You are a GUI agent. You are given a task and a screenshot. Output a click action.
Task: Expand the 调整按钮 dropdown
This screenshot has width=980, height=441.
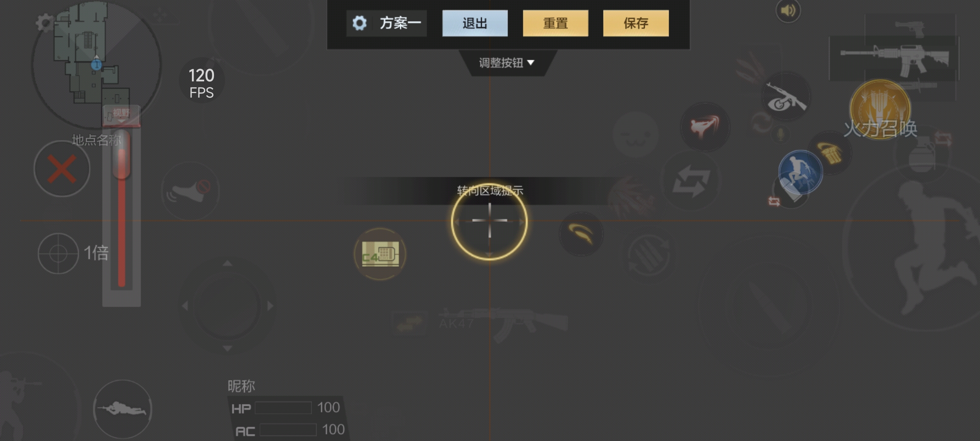tap(507, 63)
